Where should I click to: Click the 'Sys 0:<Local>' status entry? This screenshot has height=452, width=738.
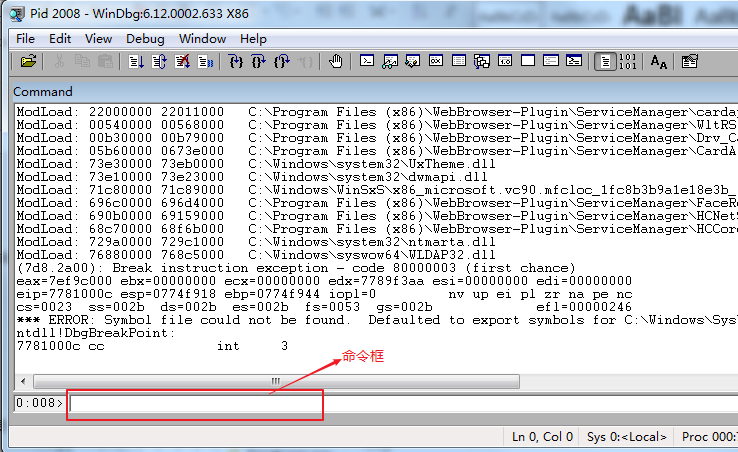pyautogui.click(x=626, y=437)
